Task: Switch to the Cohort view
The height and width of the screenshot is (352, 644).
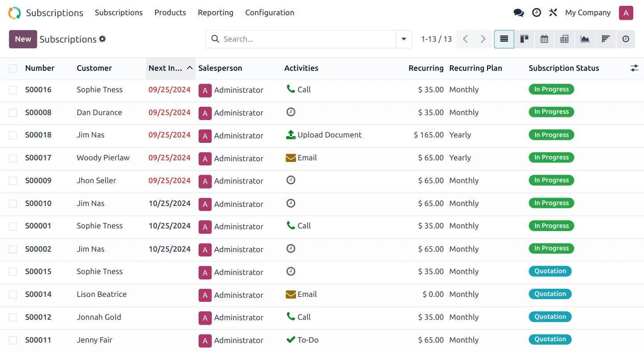Action: click(x=606, y=39)
